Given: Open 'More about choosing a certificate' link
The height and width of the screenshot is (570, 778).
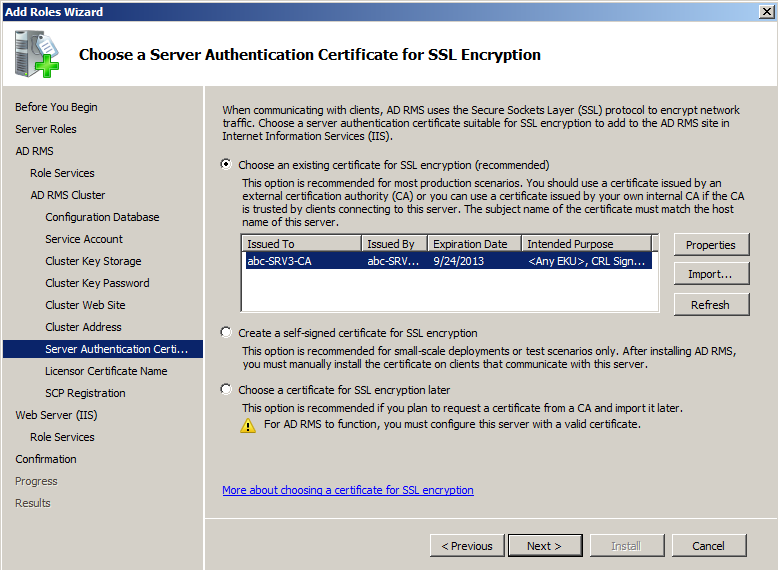Looking at the screenshot, I should 348,490.
